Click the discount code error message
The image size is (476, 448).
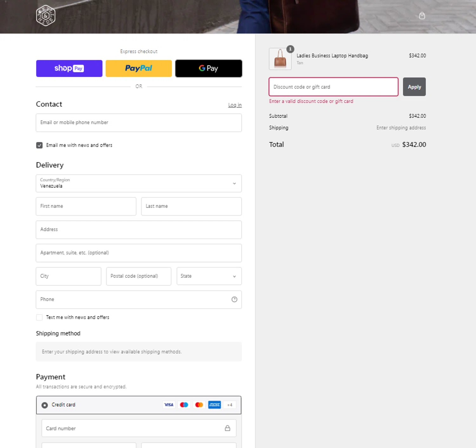click(311, 101)
